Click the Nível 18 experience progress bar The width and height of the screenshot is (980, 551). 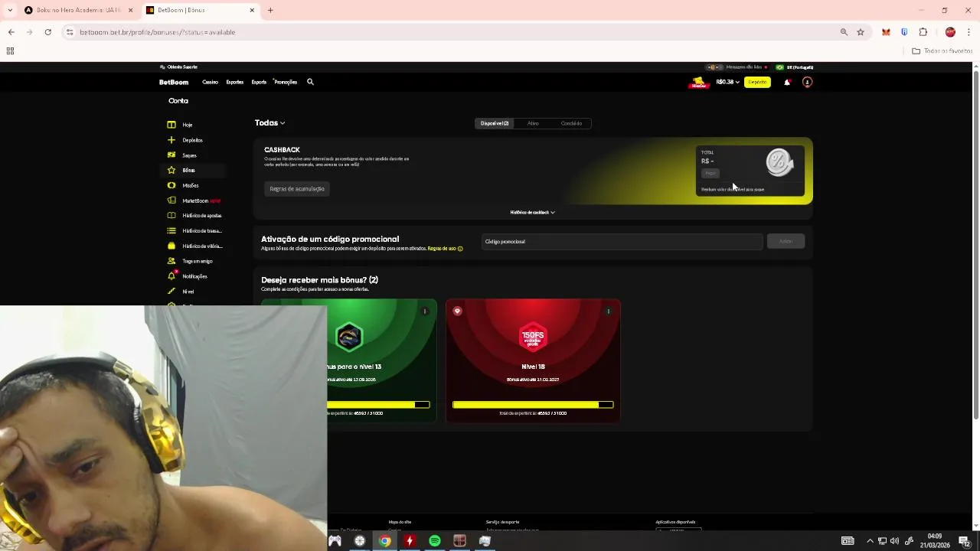533,404
